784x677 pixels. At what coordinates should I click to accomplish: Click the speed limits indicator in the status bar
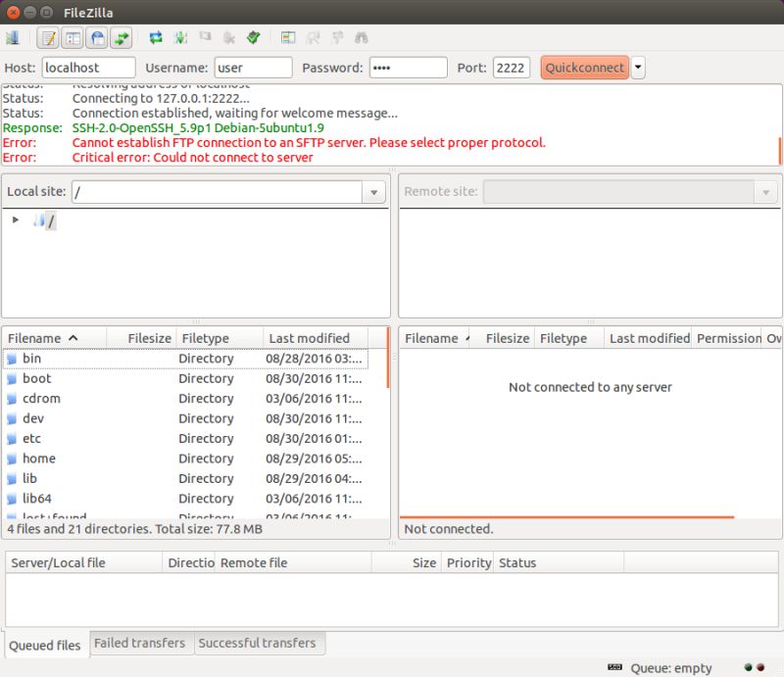[x=615, y=665]
